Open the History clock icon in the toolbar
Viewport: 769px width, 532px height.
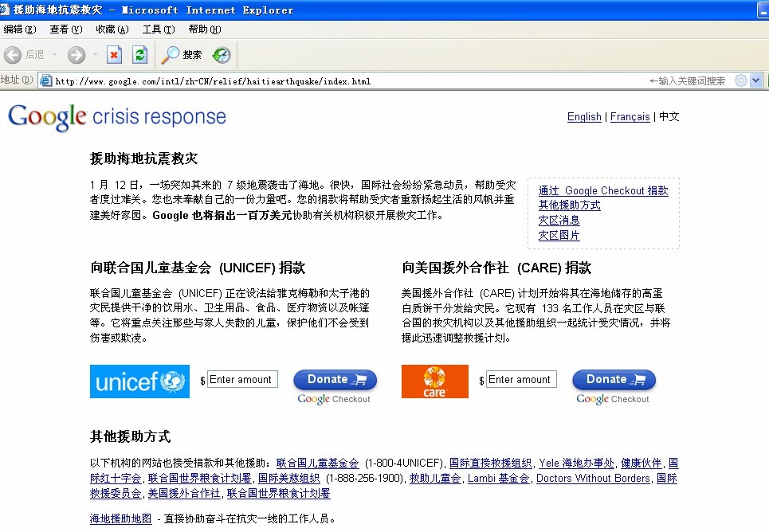[x=222, y=55]
